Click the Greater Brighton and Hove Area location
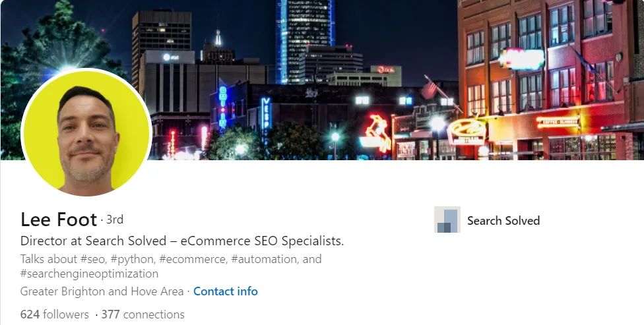The image size is (644, 325). [x=102, y=291]
